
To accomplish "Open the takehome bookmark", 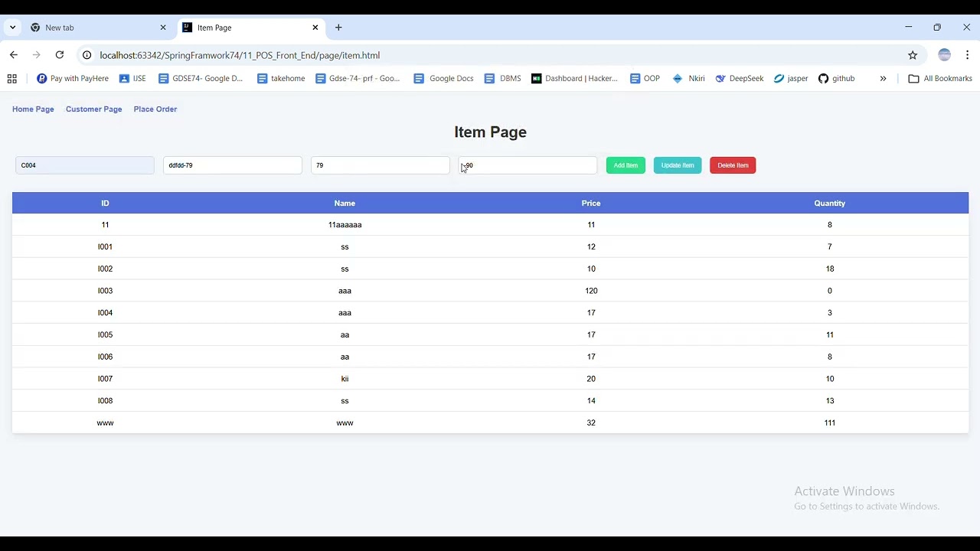I will 281,79.
